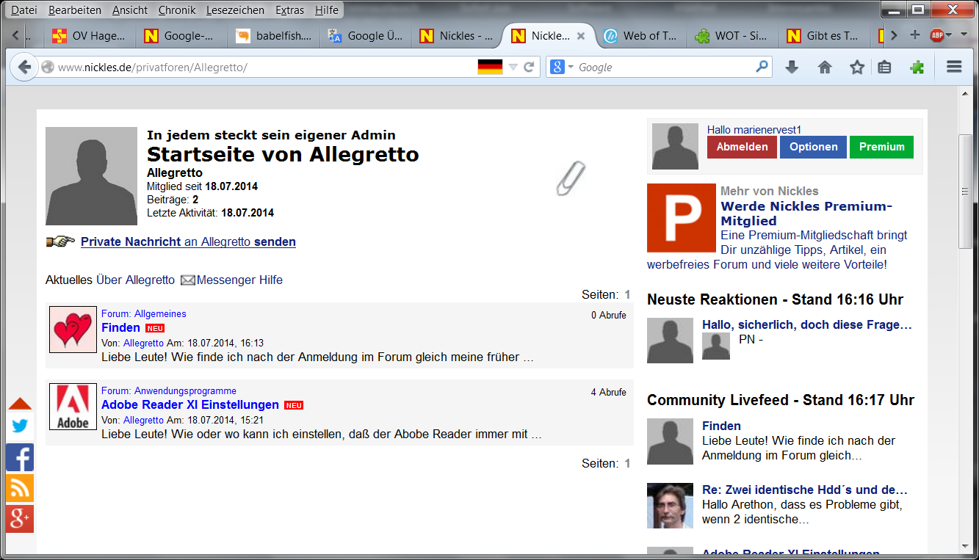Show bookmarks list toolbar icon
Viewport: 979px width, 560px height.
pos(885,68)
